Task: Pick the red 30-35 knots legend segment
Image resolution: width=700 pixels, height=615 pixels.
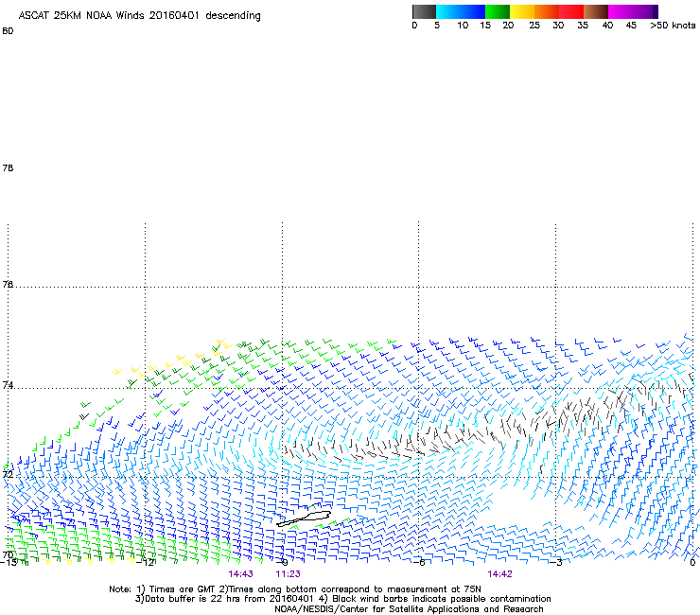Action: 571,11
